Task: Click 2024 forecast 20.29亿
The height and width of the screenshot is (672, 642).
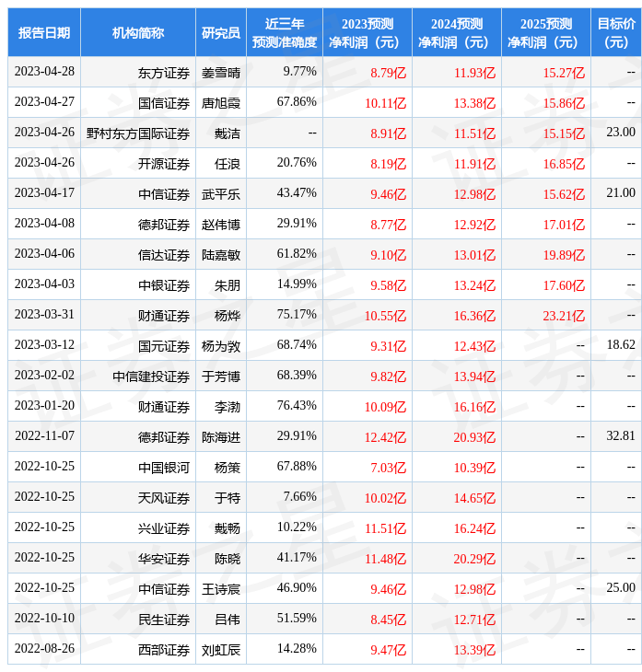Action: [x=474, y=560]
